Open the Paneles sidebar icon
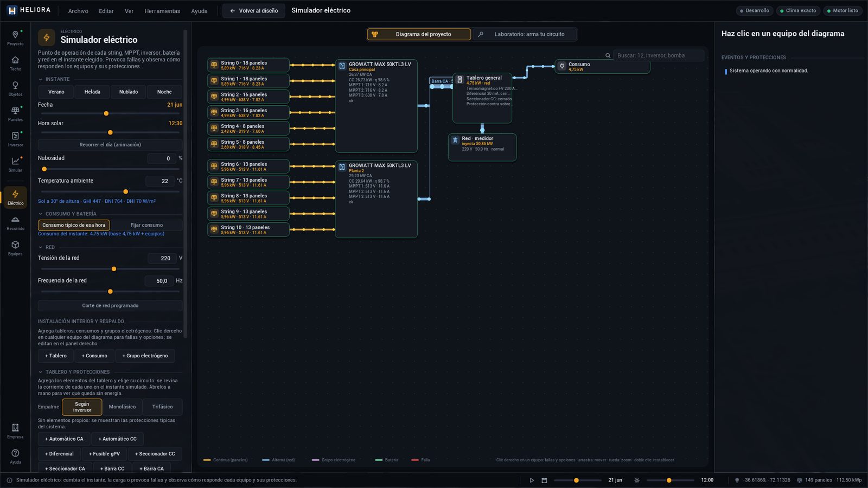The width and height of the screenshot is (868, 488). (15, 113)
